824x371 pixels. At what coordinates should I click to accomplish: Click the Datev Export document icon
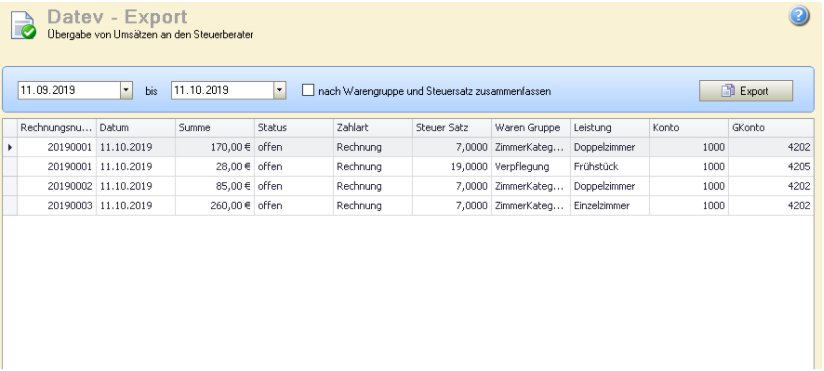(24, 26)
